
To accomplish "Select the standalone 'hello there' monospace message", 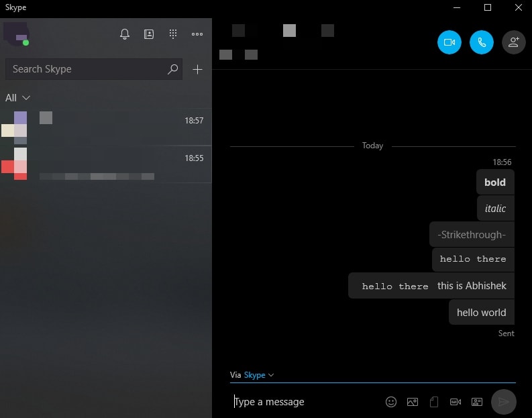I will tap(473, 260).
